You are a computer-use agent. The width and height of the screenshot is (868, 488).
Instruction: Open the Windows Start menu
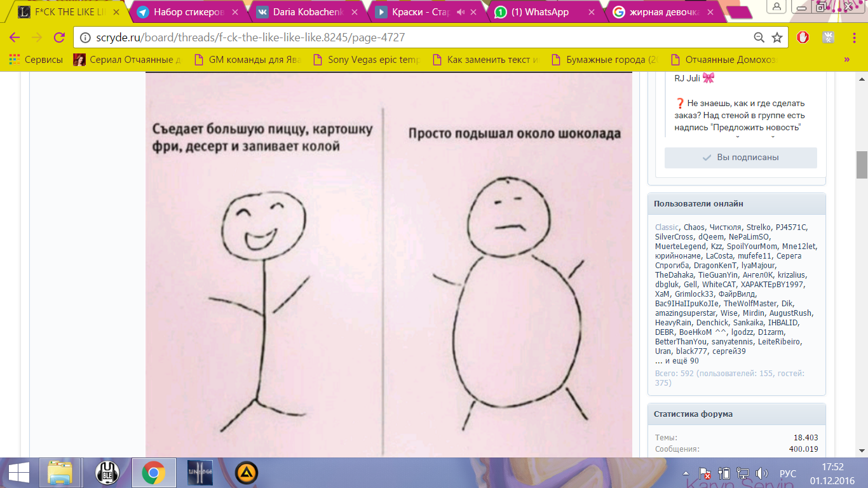(x=18, y=473)
